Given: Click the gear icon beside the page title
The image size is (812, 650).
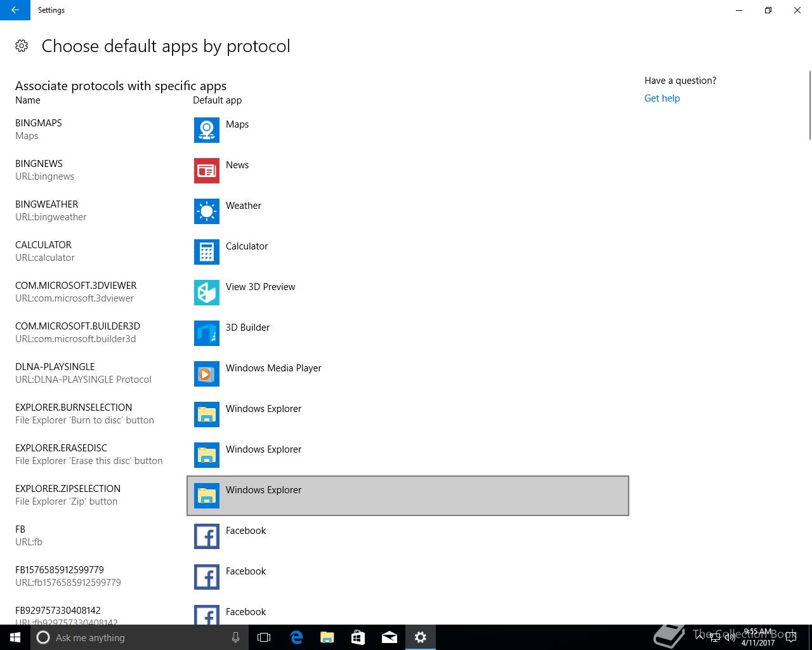Looking at the screenshot, I should (22, 46).
